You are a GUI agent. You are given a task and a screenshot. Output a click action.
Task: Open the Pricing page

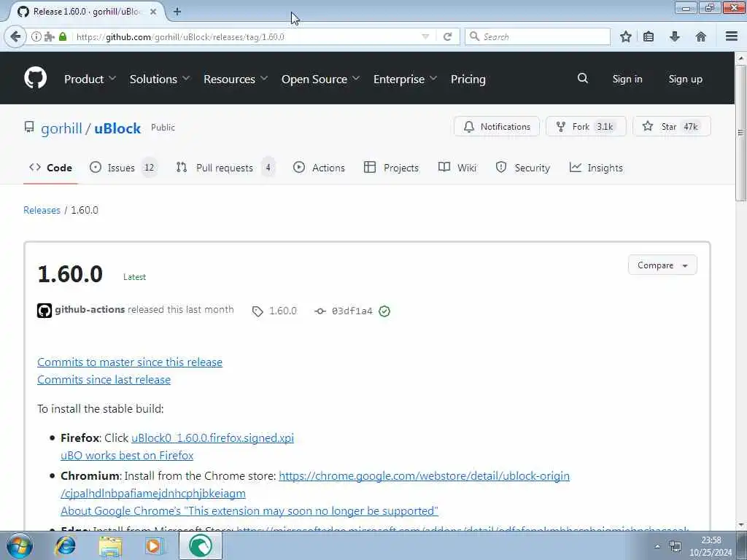pos(468,79)
